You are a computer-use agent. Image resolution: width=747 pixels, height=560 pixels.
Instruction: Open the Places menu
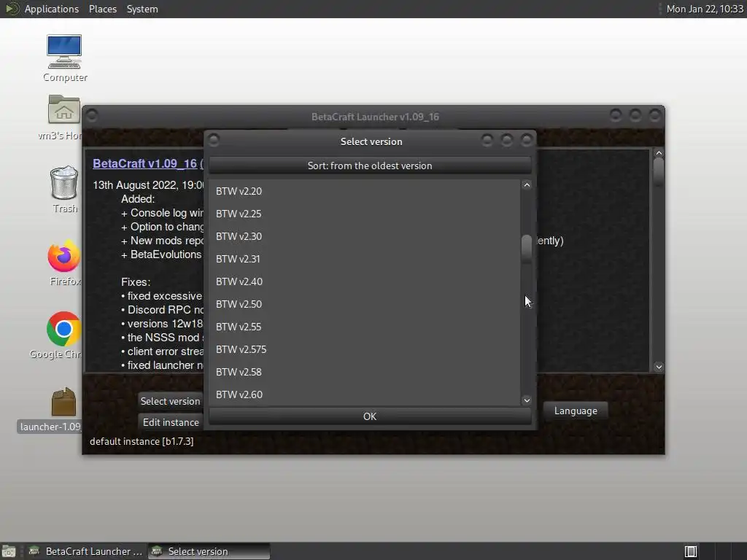(103, 9)
